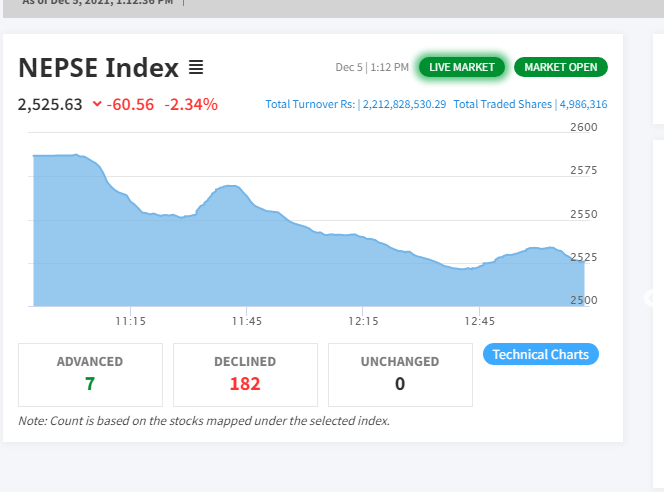Image resolution: width=664 pixels, height=492 pixels.
Task: Click the red down-arrow change indicator
Action: [x=97, y=104]
